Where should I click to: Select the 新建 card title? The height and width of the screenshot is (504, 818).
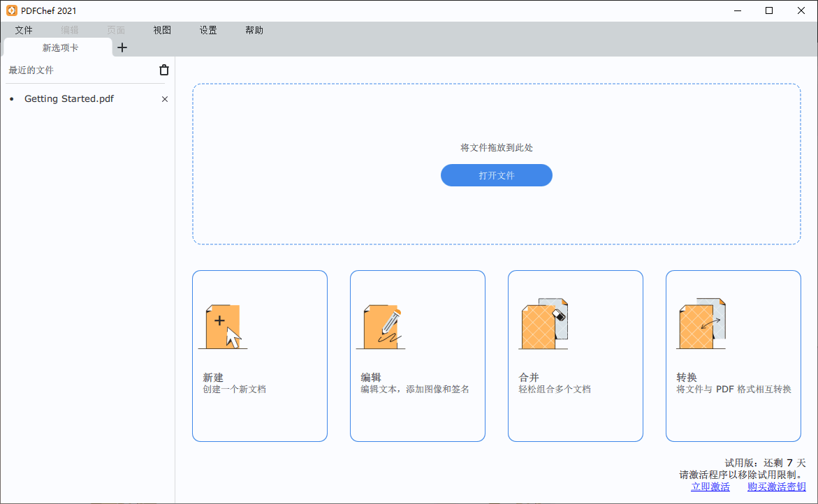(213, 378)
